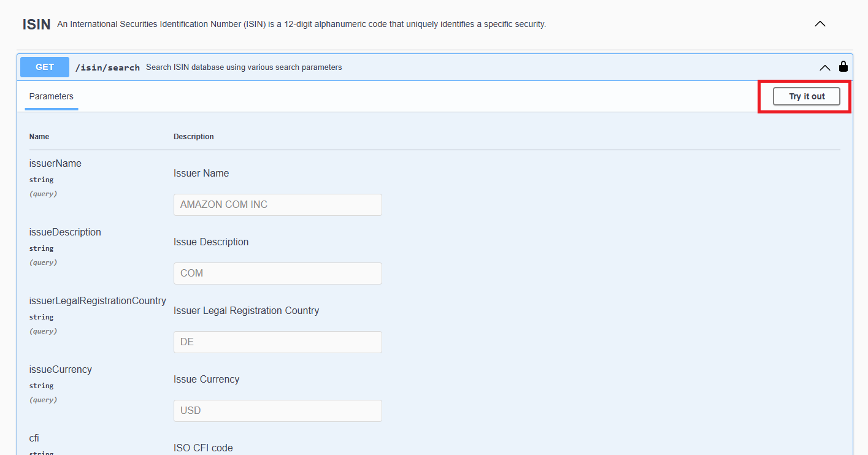Screen dimensions: 868x455
Task: Collapse the ISIN section chevron
Action: point(820,24)
